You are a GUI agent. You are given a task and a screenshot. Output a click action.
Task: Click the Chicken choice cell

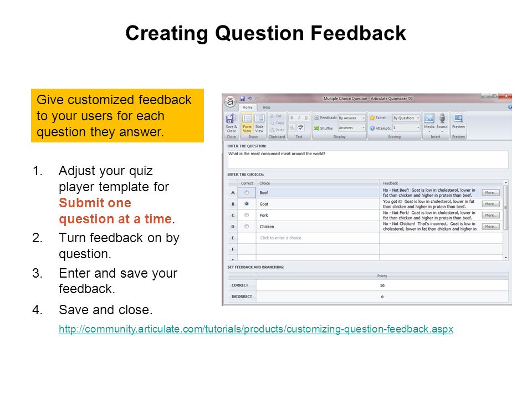click(x=318, y=226)
